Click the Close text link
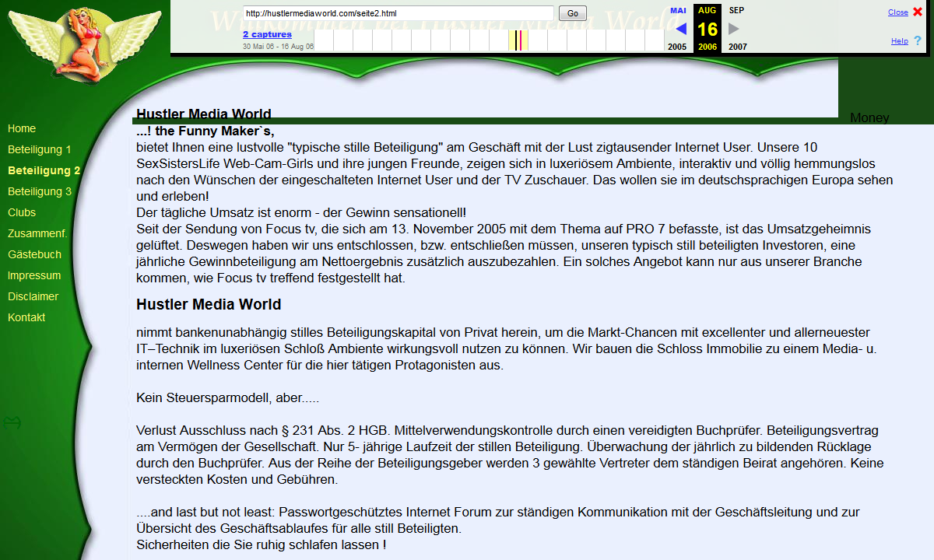934x560 pixels. pos(897,12)
